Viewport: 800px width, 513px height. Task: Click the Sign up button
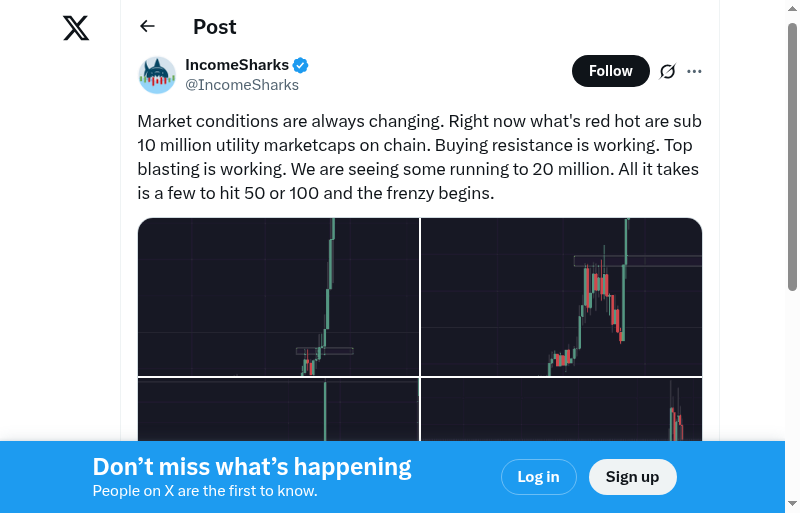pyautogui.click(x=632, y=477)
